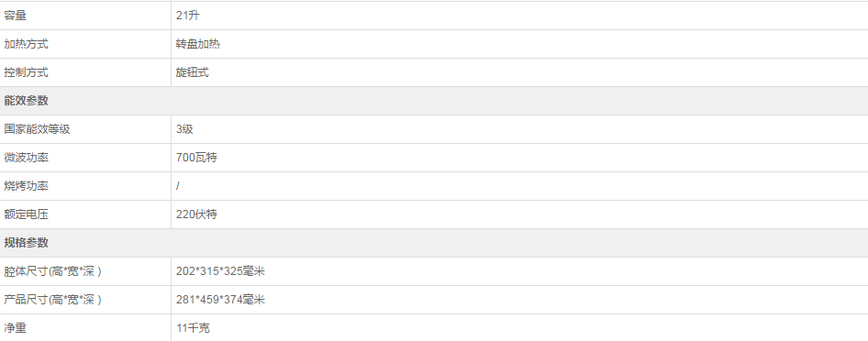Select the 3级 energy rating value
This screenshot has width=868, height=341.
(184, 129)
